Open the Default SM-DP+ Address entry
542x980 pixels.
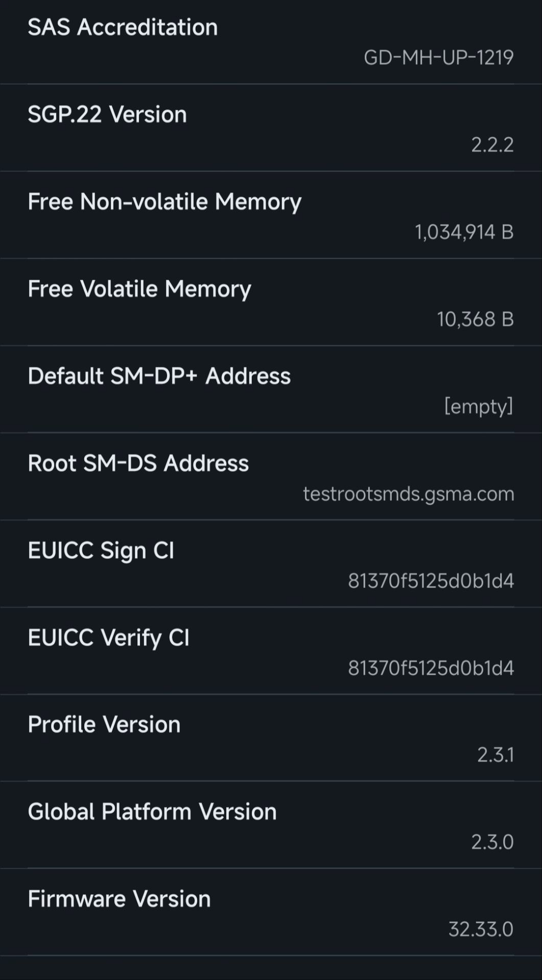(159, 376)
